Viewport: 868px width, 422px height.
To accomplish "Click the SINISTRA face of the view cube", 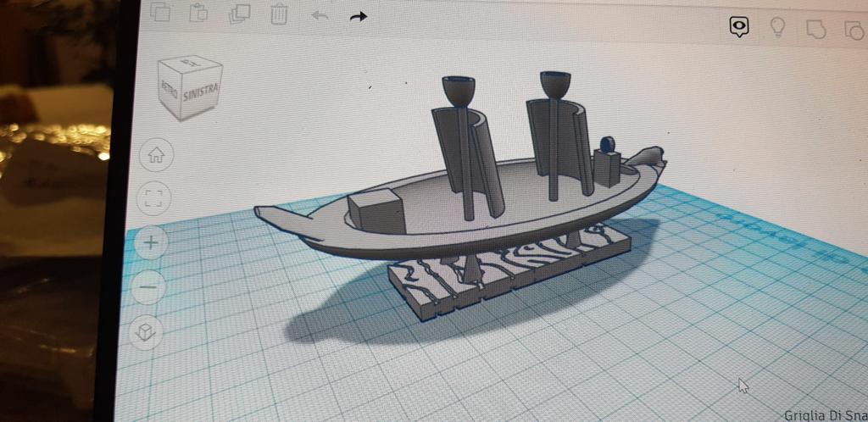I will tap(201, 92).
